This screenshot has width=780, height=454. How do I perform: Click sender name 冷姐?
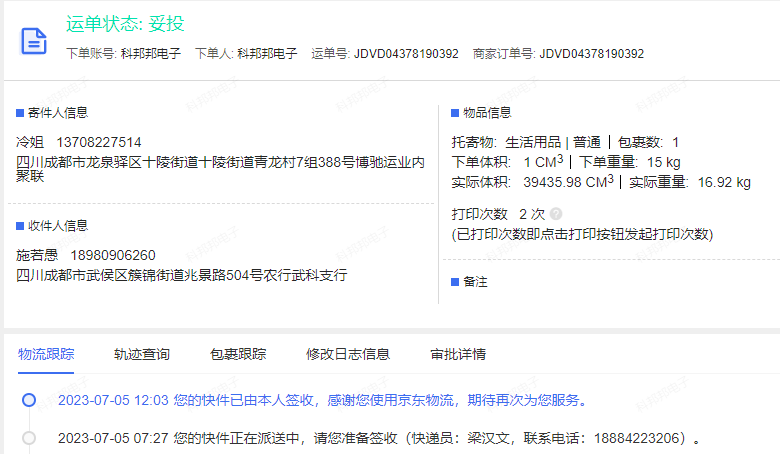[x=30, y=142]
